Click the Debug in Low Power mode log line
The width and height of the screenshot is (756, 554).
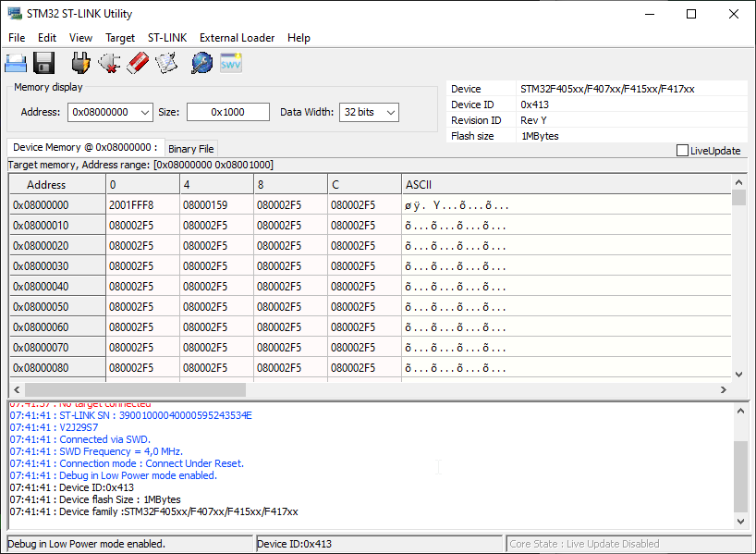(114, 475)
